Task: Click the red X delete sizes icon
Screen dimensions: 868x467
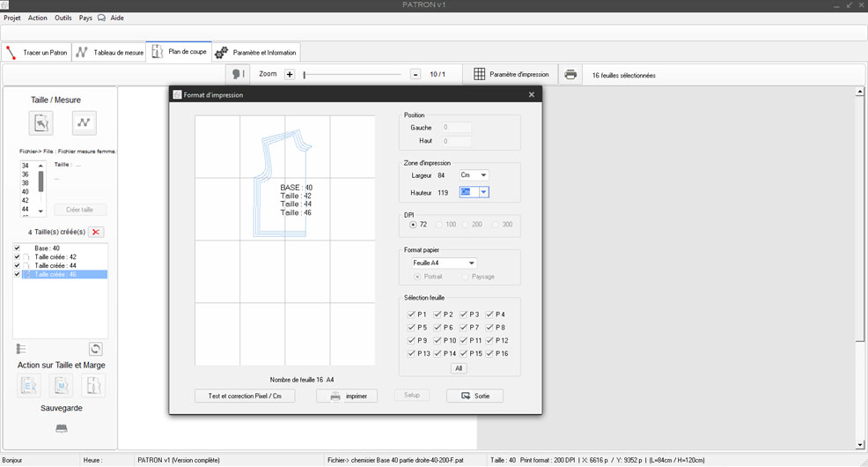Action: 97,232
